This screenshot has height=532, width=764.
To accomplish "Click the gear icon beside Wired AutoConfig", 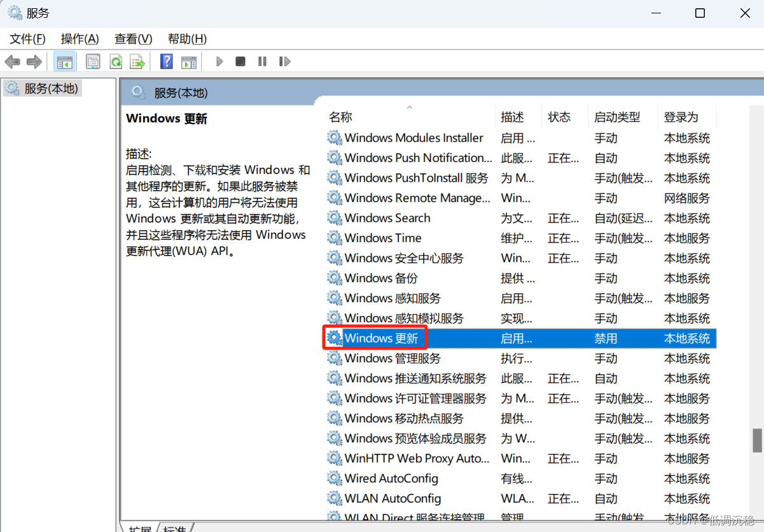I will click(x=335, y=479).
